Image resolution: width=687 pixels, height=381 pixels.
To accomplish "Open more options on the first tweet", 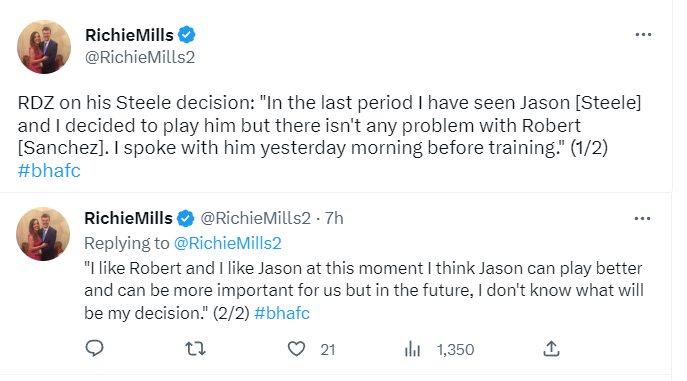I will tap(643, 35).
